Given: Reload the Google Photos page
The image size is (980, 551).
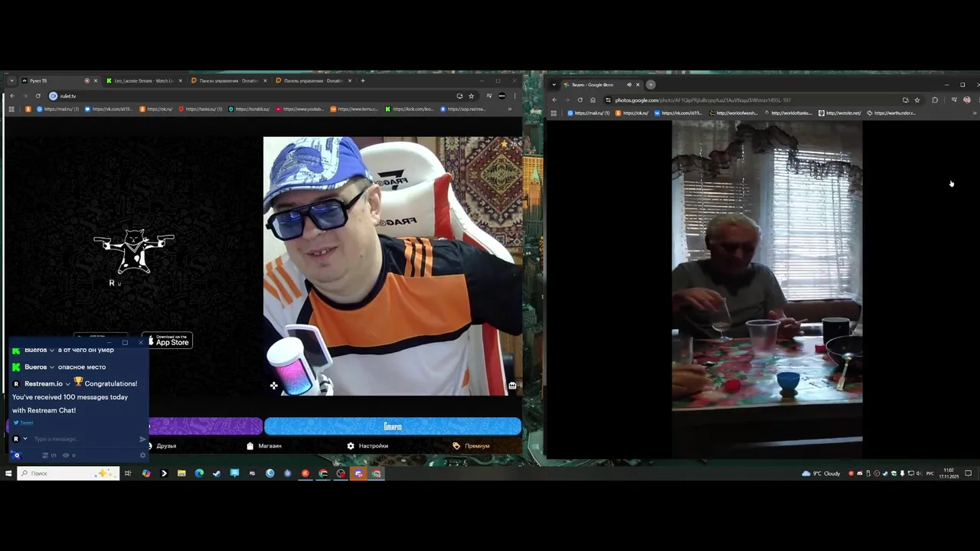Looking at the screenshot, I should pos(580,99).
